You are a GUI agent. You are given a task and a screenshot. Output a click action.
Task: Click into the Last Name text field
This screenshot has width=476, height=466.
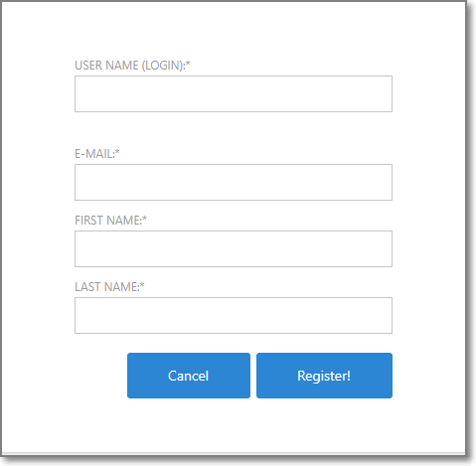(234, 315)
